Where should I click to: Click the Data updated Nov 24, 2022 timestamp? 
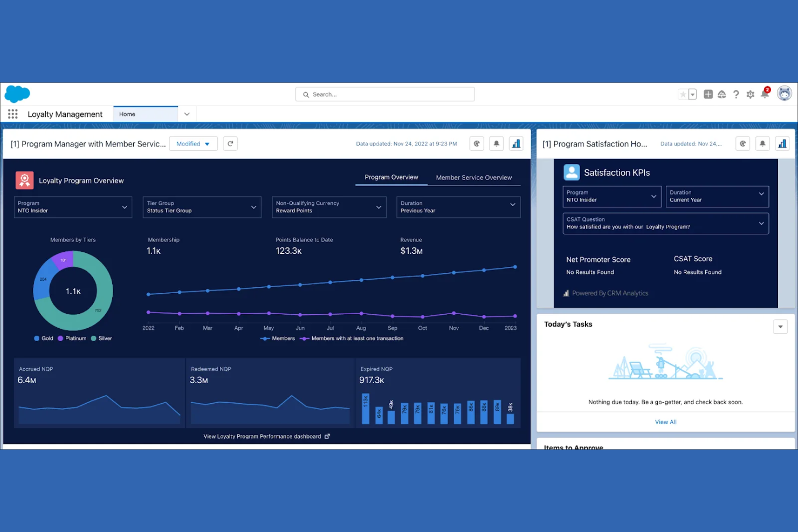[407, 144]
